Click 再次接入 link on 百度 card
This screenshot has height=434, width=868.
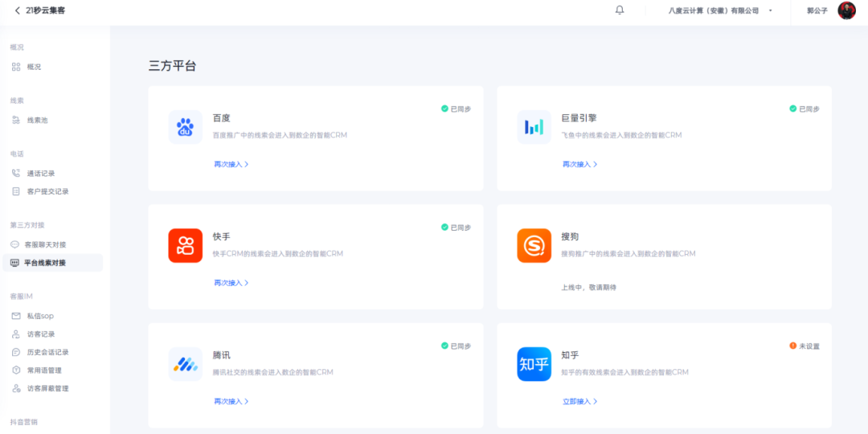(x=231, y=165)
